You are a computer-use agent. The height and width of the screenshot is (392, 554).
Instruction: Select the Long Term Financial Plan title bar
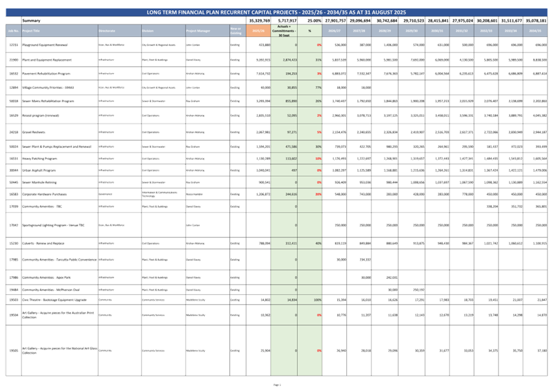[x=276, y=12]
